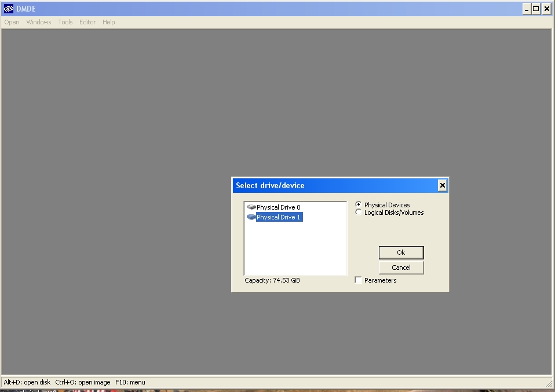
Task: Select the Physical Drive 0 entry
Action: (278, 207)
